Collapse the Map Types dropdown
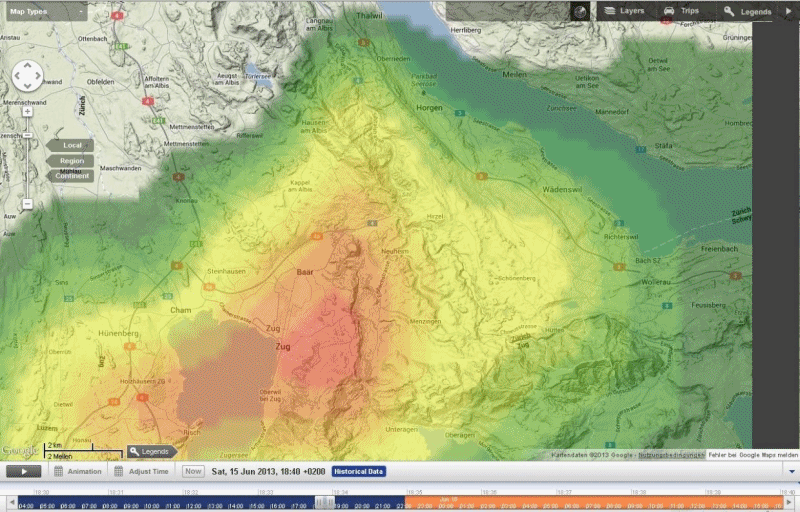Image resolution: width=800 pixels, height=512 pixels. [76, 11]
